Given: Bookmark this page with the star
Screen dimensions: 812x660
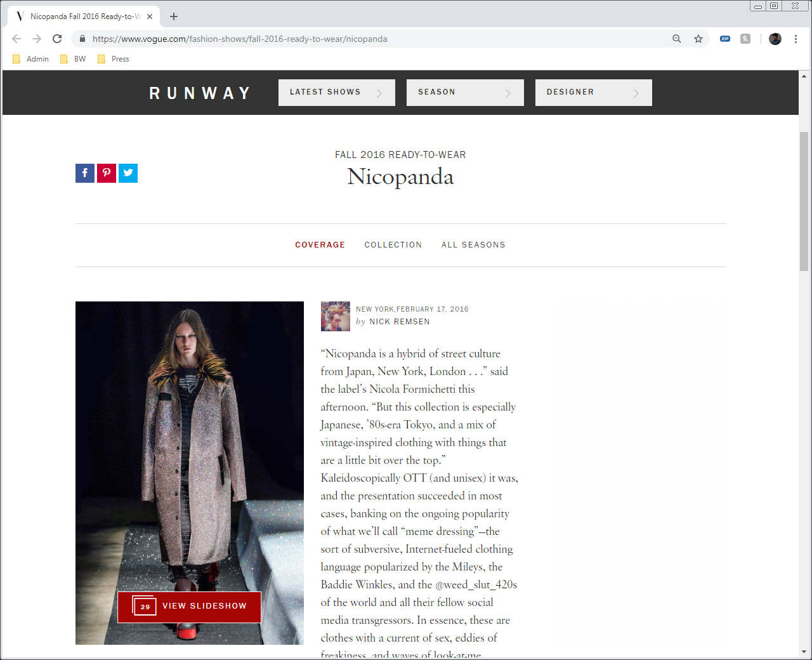Looking at the screenshot, I should (698, 39).
